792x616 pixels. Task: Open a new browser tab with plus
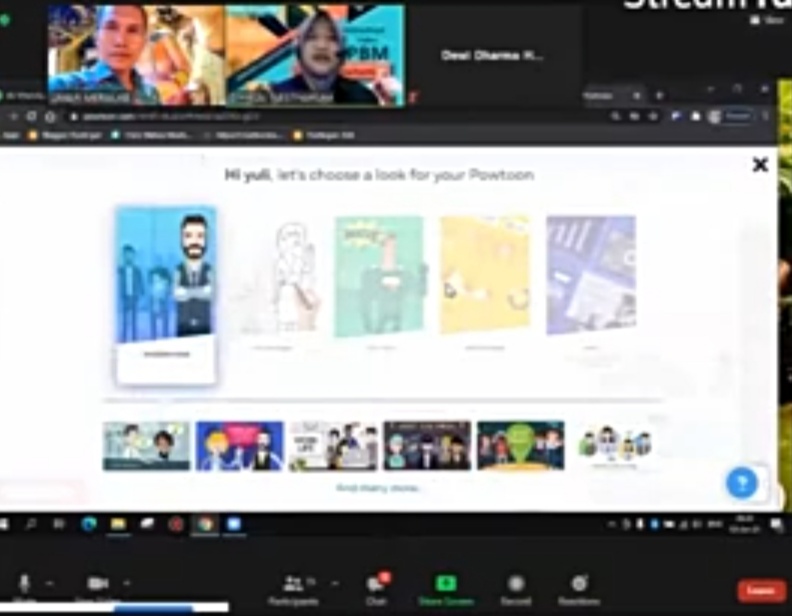(x=660, y=95)
